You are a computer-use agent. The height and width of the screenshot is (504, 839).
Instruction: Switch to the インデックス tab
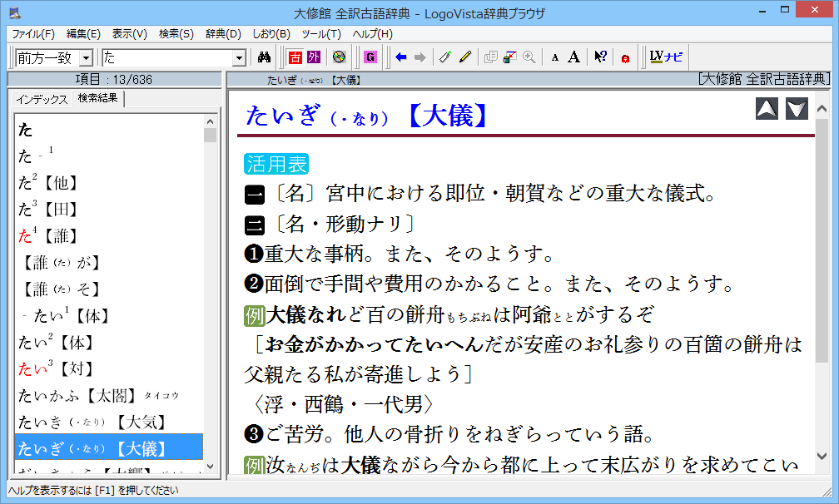pyautogui.click(x=42, y=100)
